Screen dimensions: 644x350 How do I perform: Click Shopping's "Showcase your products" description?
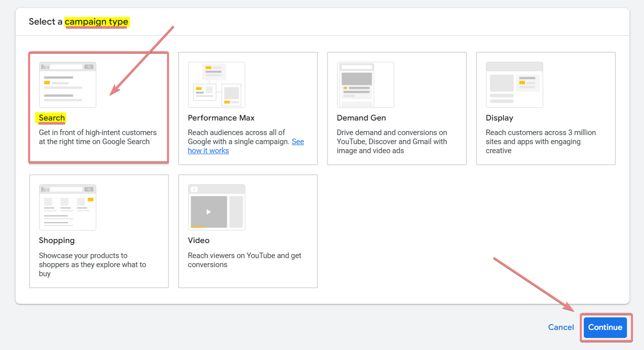(x=92, y=265)
